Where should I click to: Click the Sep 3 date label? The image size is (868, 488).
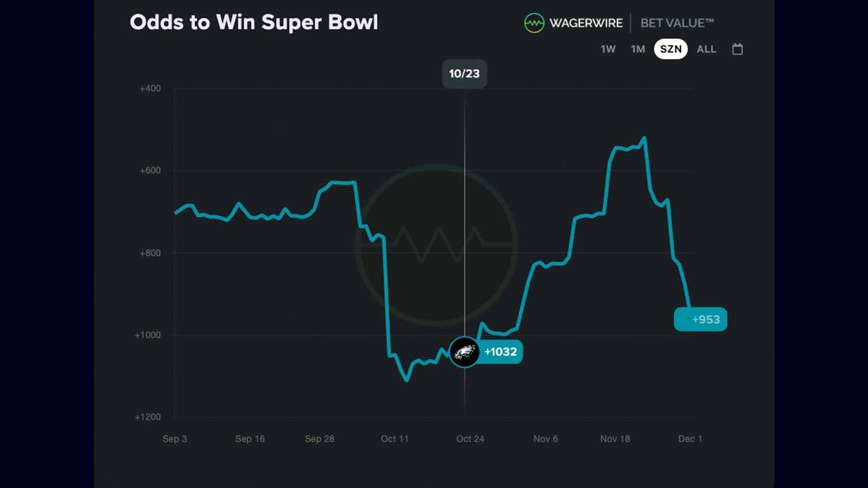pyautogui.click(x=175, y=439)
